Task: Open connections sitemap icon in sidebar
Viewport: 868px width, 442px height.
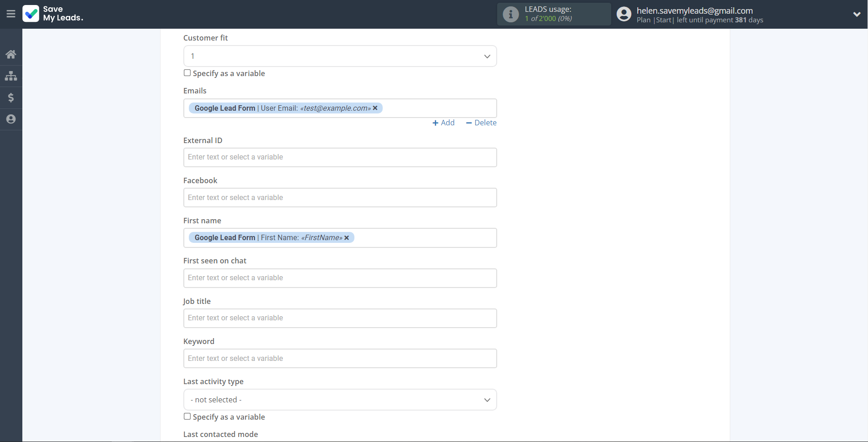Action: (11, 76)
